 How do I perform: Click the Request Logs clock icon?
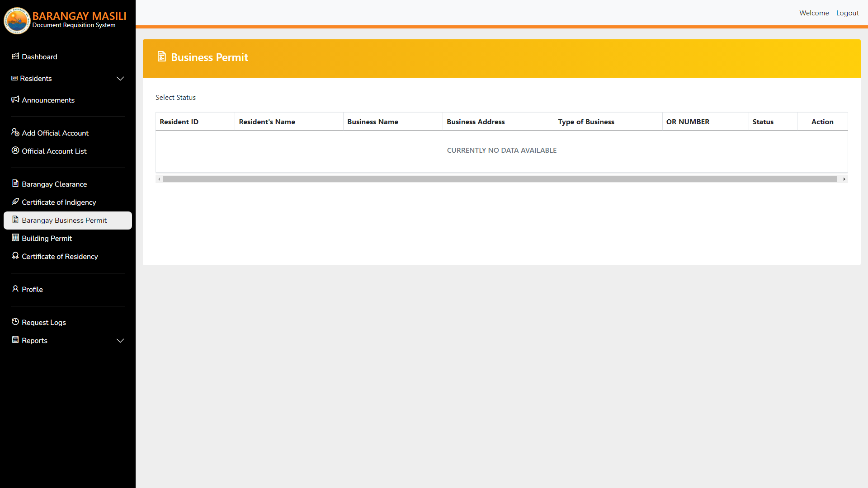(x=15, y=322)
